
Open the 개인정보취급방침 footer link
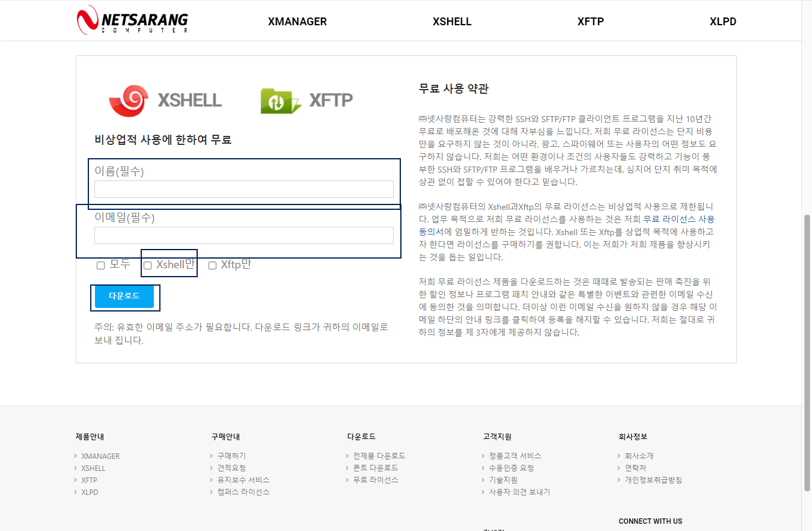coord(653,480)
